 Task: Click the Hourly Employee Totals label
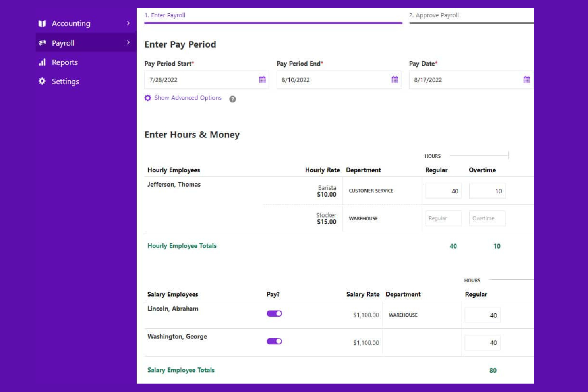(x=182, y=246)
